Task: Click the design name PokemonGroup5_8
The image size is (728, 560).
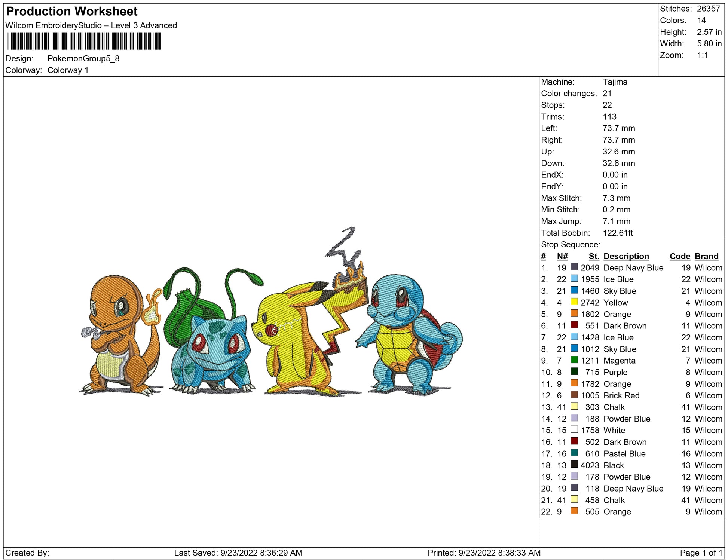Action: 83,59
